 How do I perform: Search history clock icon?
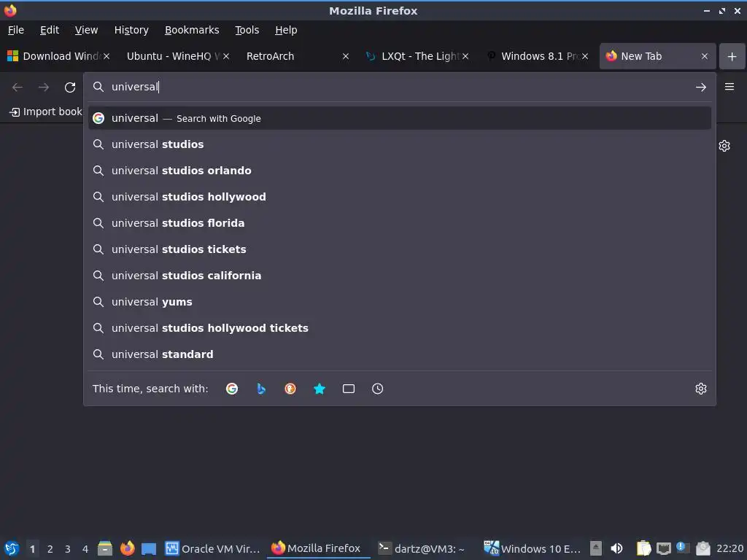pyautogui.click(x=377, y=389)
